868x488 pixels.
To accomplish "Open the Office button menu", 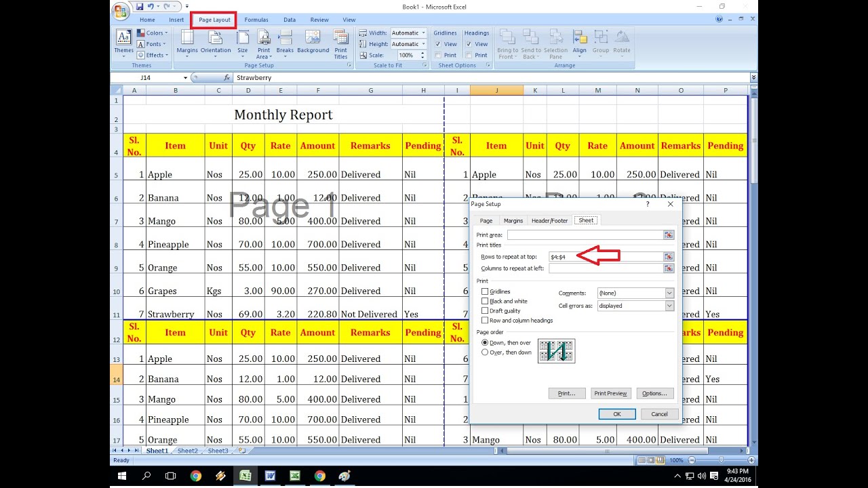I will coord(121,10).
